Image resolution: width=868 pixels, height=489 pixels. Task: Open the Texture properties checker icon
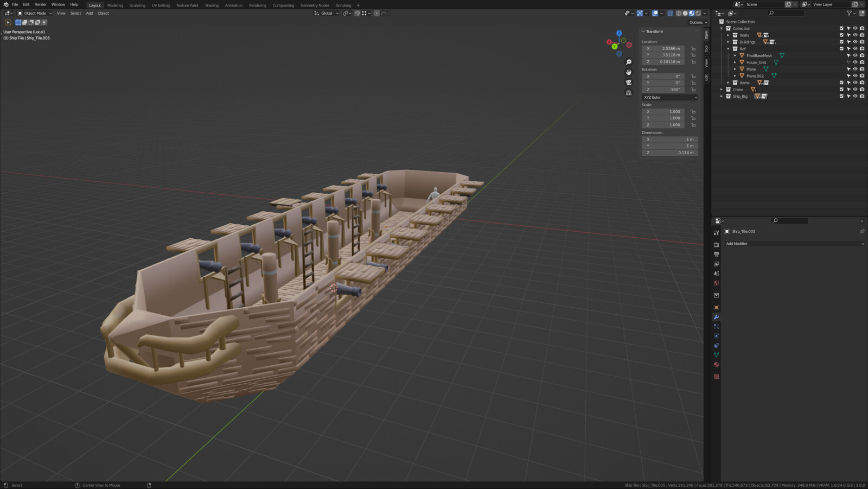pyautogui.click(x=716, y=377)
